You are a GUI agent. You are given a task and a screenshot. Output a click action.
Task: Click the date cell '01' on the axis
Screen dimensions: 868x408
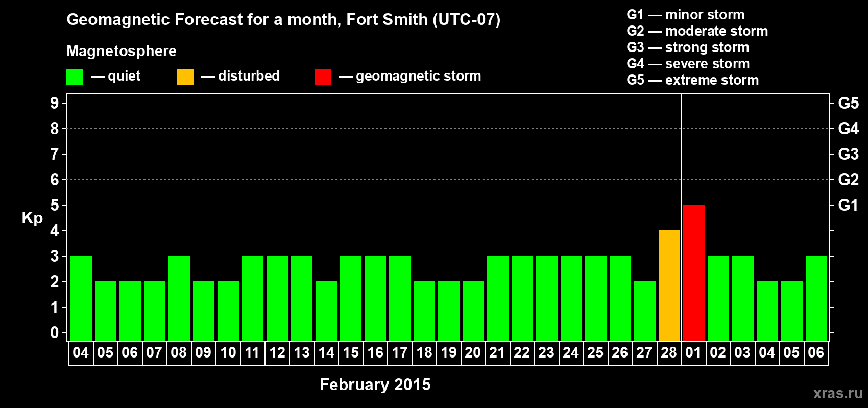click(693, 353)
